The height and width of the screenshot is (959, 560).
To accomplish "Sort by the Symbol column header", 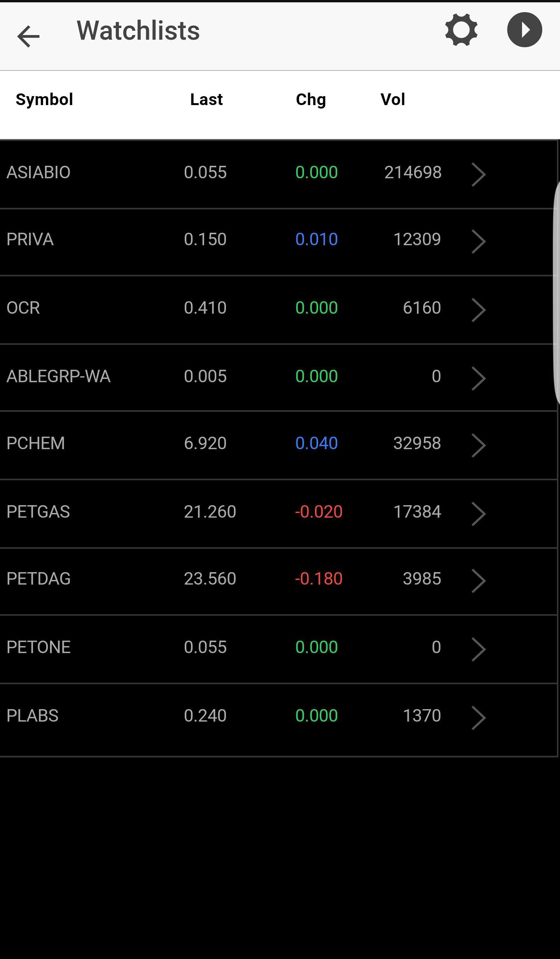I will (x=44, y=100).
